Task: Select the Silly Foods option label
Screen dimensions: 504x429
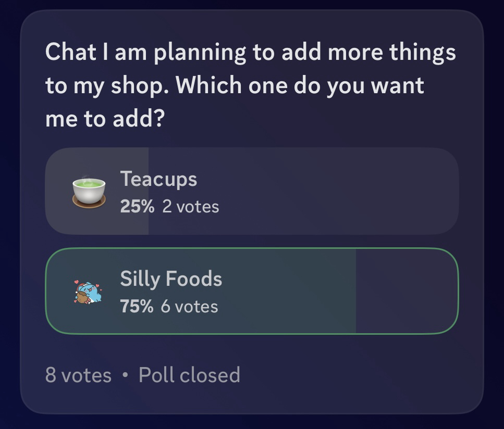Action: 171,279
